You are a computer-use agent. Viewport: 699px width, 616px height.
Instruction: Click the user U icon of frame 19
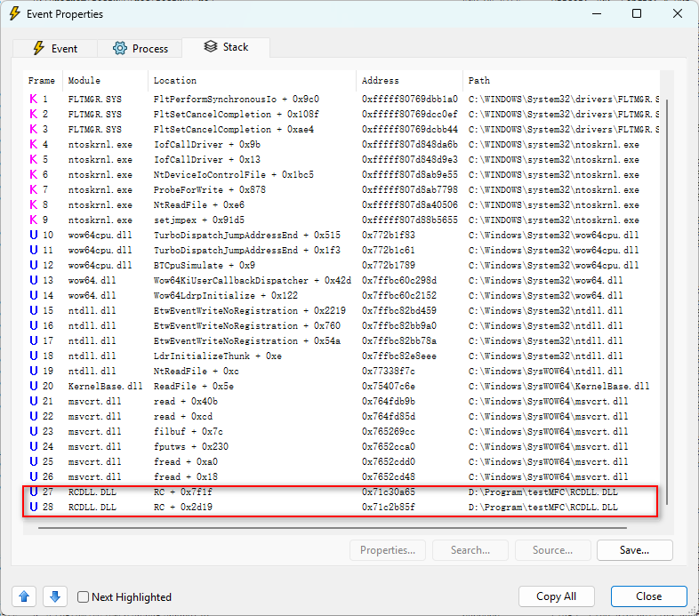(x=34, y=371)
